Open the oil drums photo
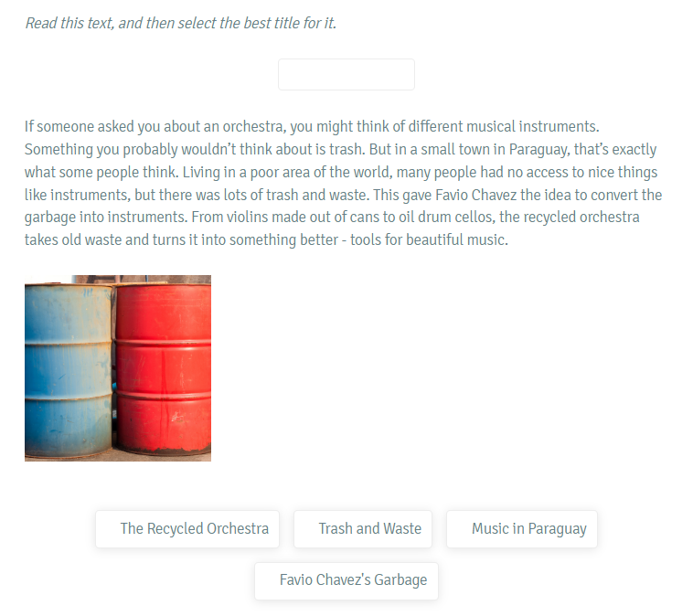The height and width of the screenshot is (616, 693). (x=118, y=368)
